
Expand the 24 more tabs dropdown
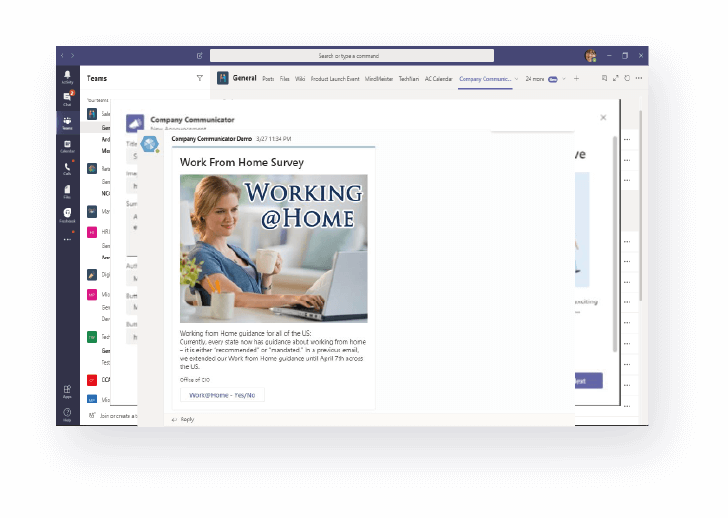click(564, 79)
